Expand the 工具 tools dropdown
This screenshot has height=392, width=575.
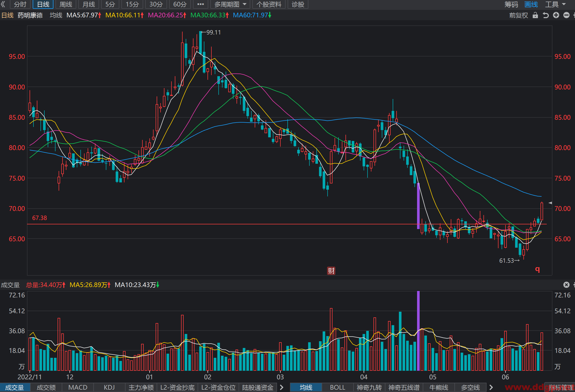point(555,4)
